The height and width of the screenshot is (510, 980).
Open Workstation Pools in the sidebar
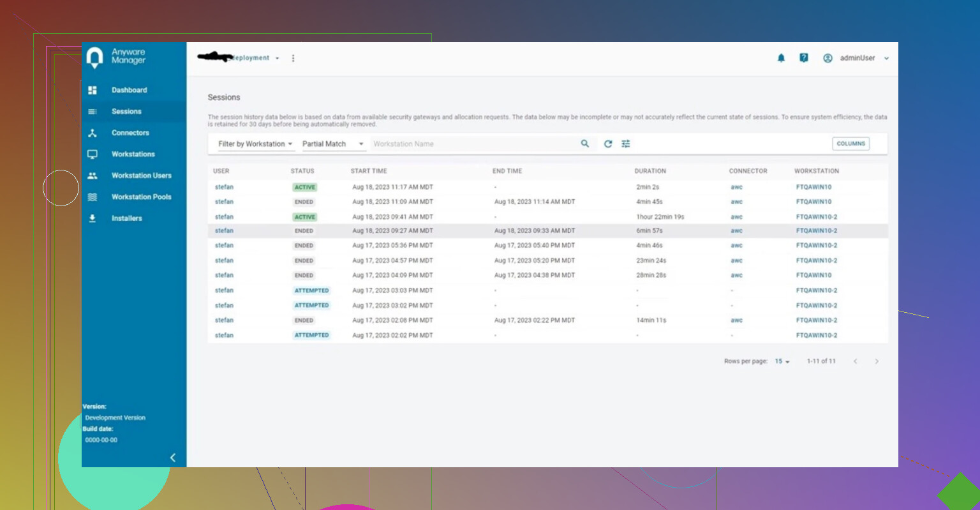click(x=141, y=197)
